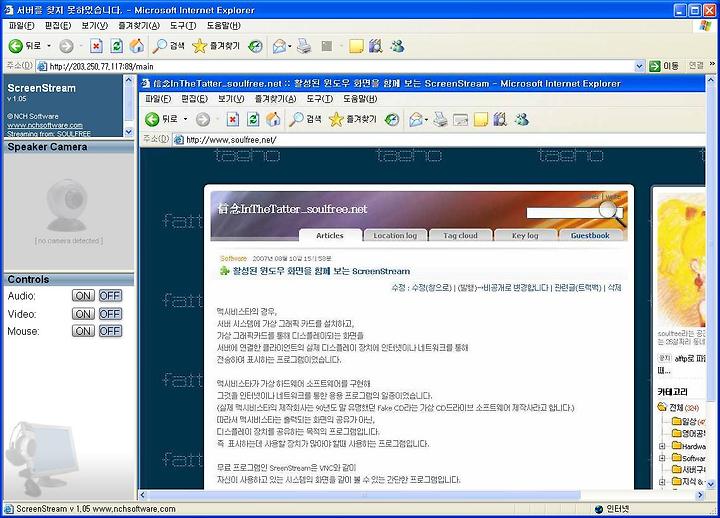Turn Video OFF in Controls
720x518 pixels.
pos(110,314)
